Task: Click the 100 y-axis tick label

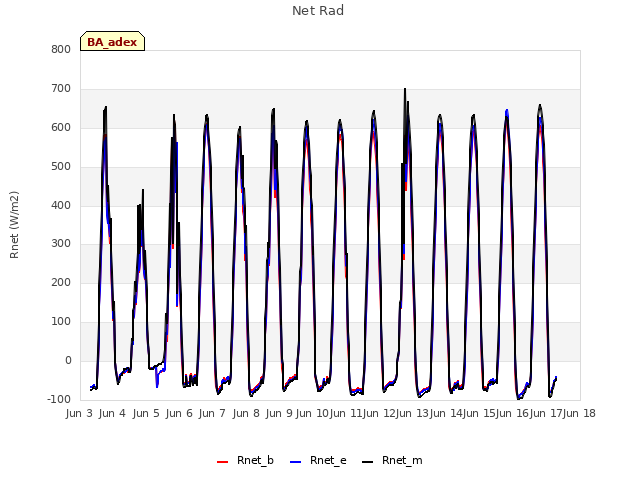Action: click(61, 322)
